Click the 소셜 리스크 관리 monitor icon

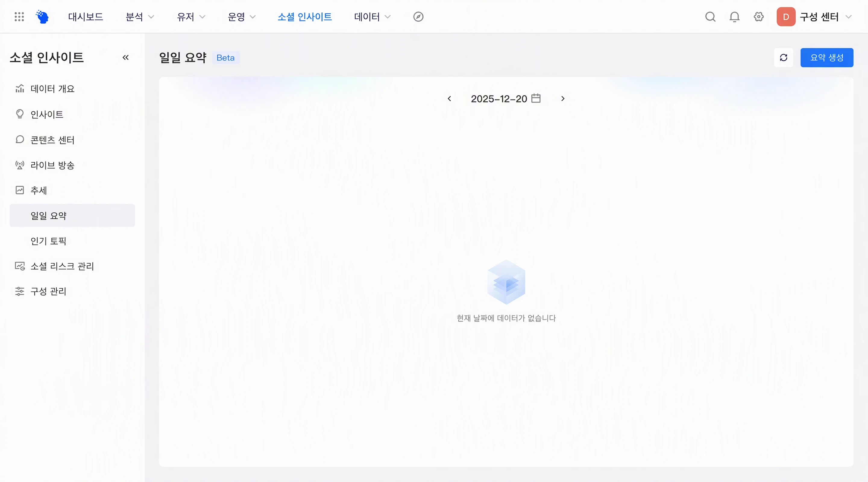click(x=20, y=266)
